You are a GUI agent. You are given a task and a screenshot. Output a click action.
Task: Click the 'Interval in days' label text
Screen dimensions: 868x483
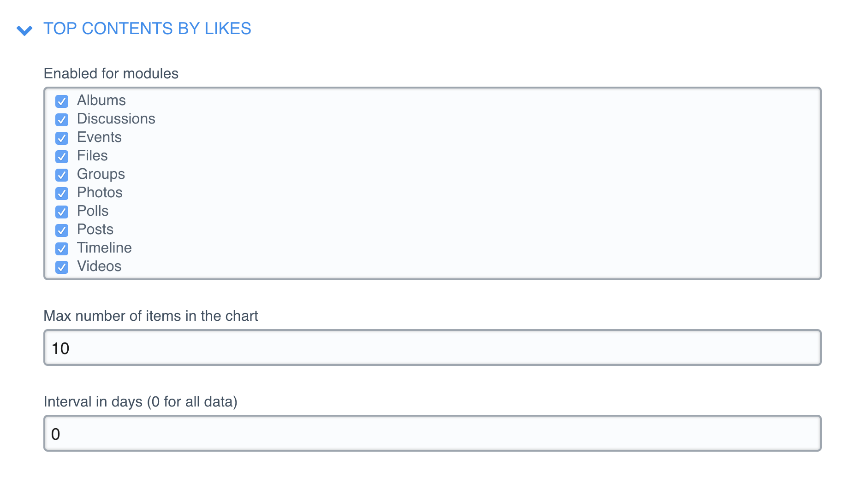140,402
